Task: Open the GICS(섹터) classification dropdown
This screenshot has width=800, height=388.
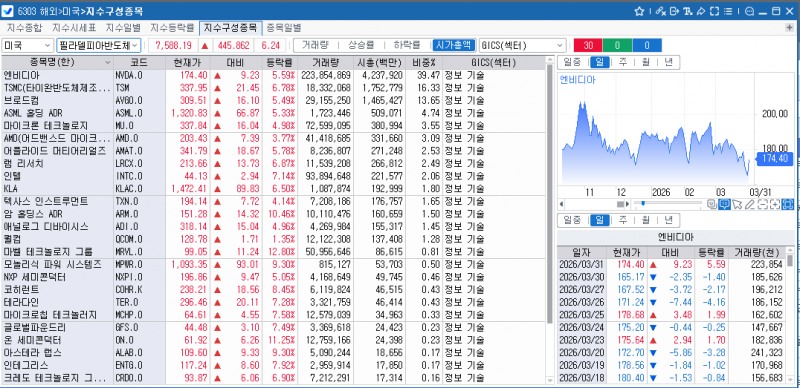Action: click(x=522, y=45)
